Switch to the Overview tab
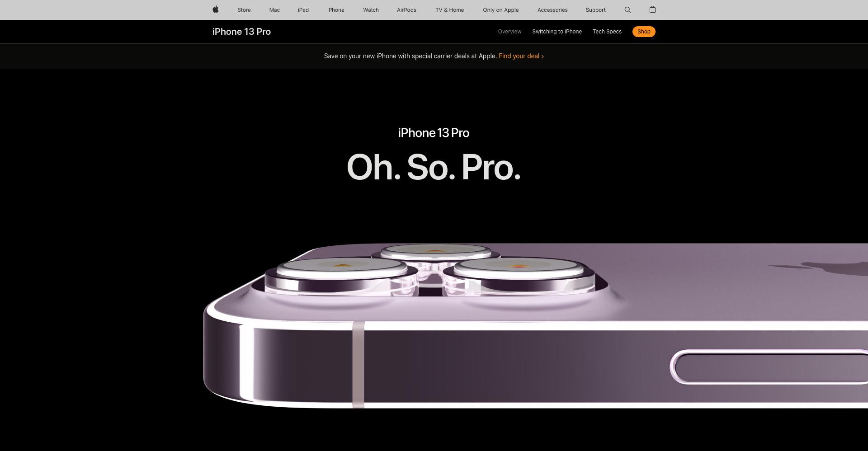 pos(509,32)
